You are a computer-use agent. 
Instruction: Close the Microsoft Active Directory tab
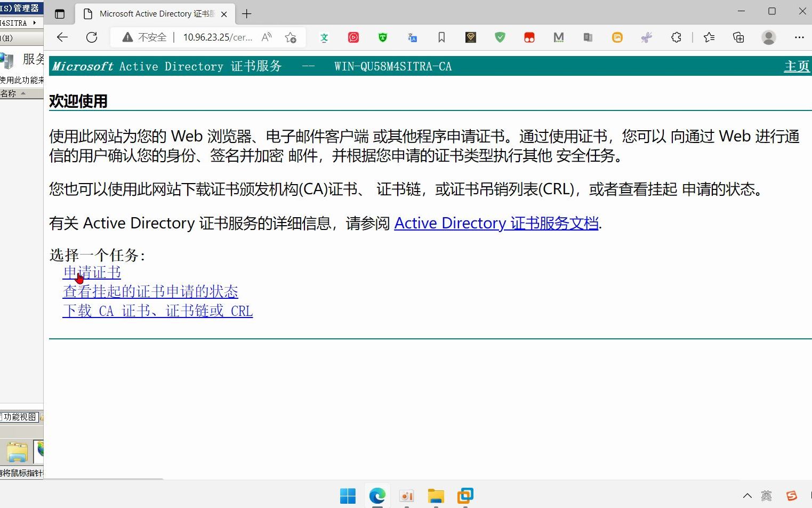[x=224, y=14]
